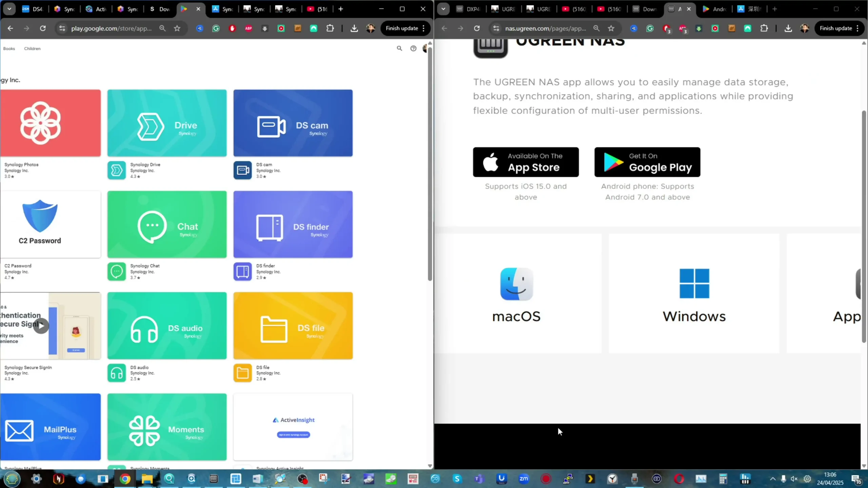Open File Explorer from the taskbar

147,479
